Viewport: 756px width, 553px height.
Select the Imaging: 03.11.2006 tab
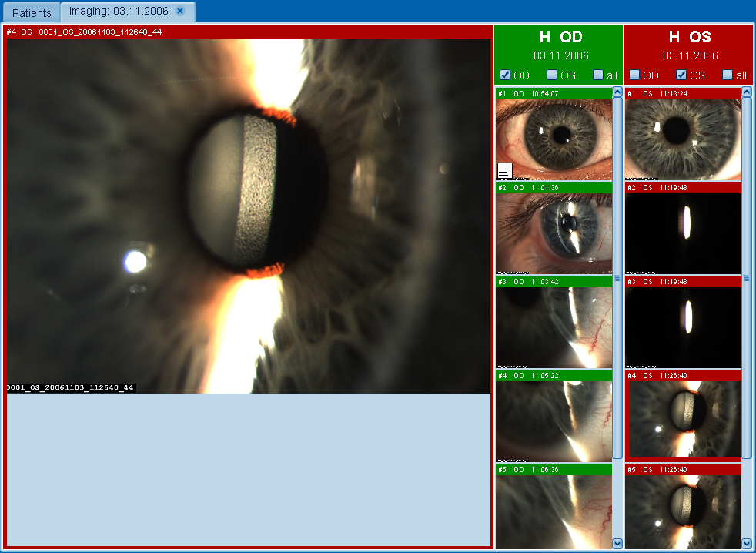(118, 12)
